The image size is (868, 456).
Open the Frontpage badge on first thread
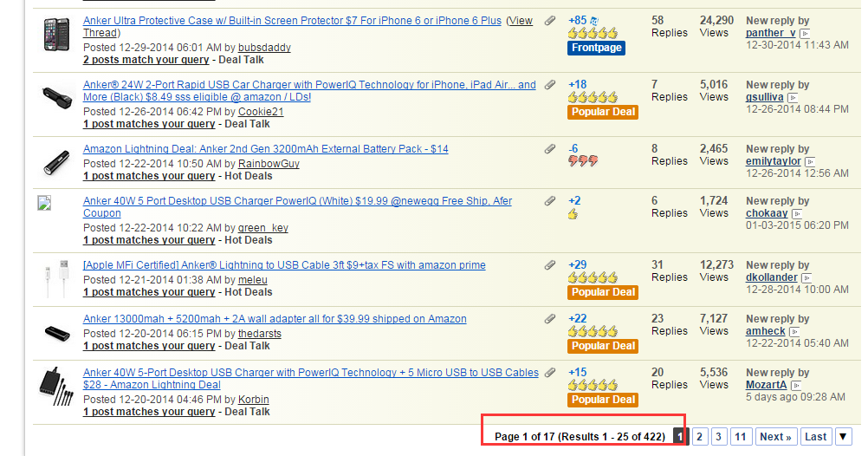596,48
